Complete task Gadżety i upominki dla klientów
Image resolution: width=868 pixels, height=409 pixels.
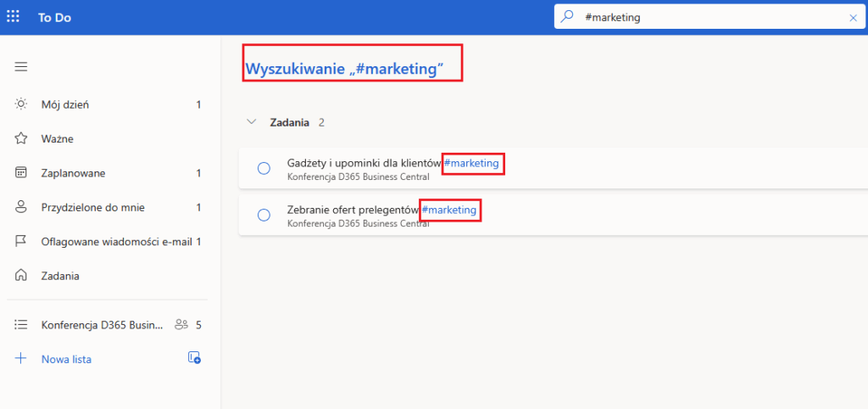(264, 168)
